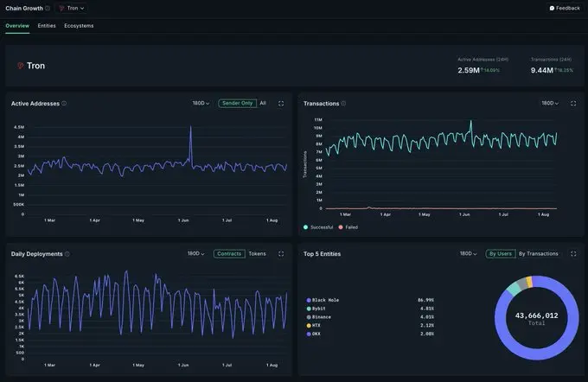
Task: Click the Tron logo icon in header card
Action: (x=20, y=66)
